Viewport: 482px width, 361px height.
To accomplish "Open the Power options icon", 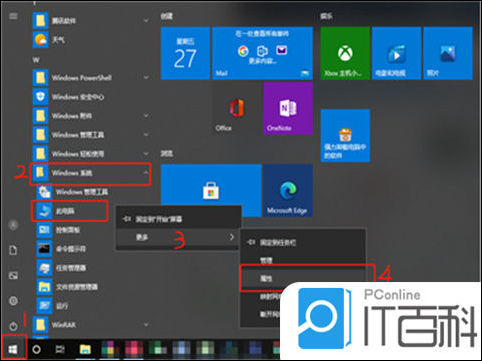I will click(13, 326).
